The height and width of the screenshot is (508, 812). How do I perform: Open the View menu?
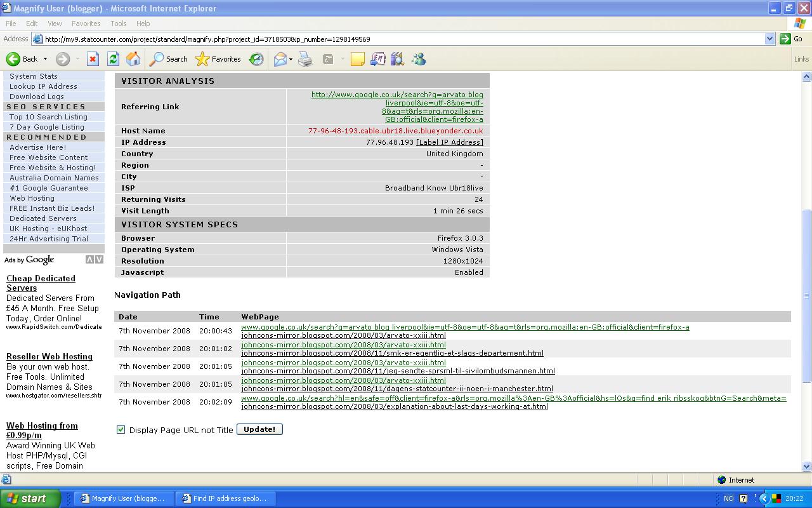55,23
